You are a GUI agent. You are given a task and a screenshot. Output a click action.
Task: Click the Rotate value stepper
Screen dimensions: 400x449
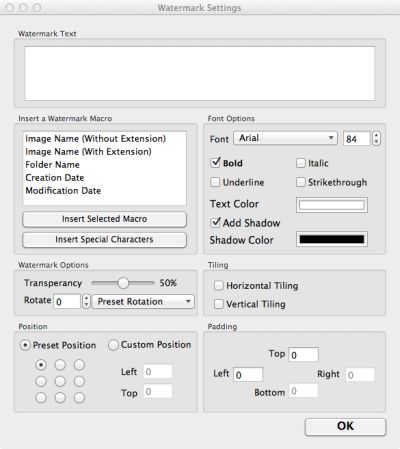(x=86, y=301)
